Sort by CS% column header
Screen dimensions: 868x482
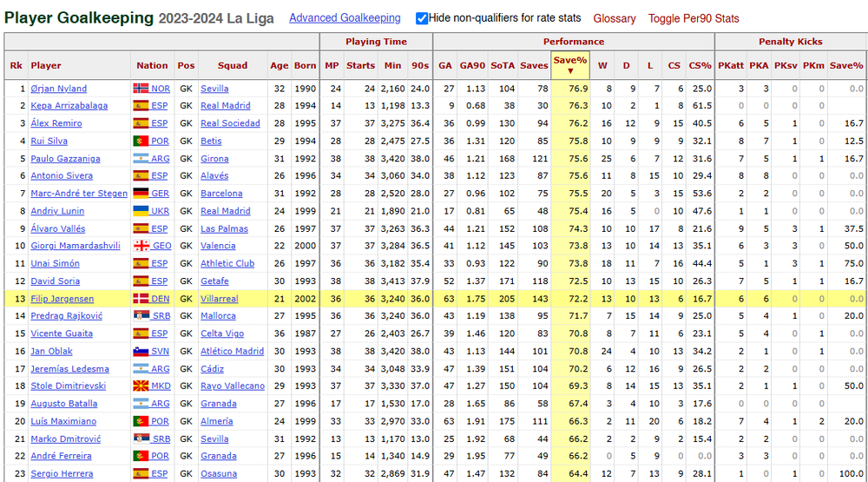coord(700,65)
